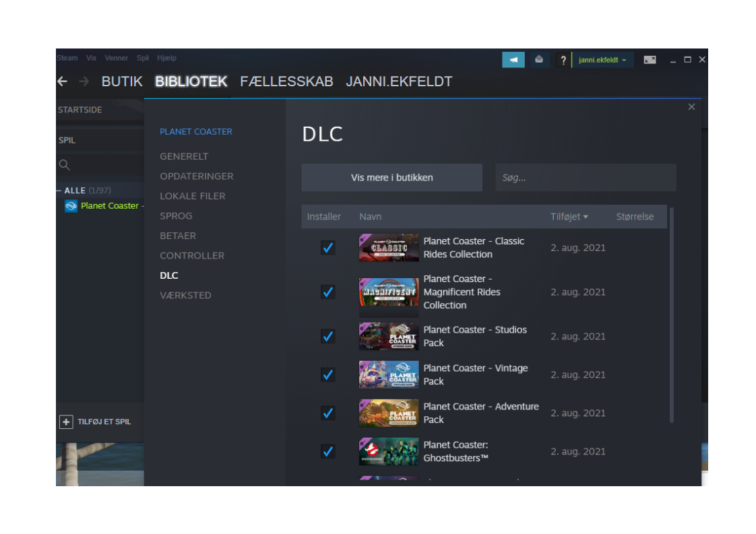Click Vintage Pack thumbnail
The height and width of the screenshot is (534, 756).
[x=389, y=374]
